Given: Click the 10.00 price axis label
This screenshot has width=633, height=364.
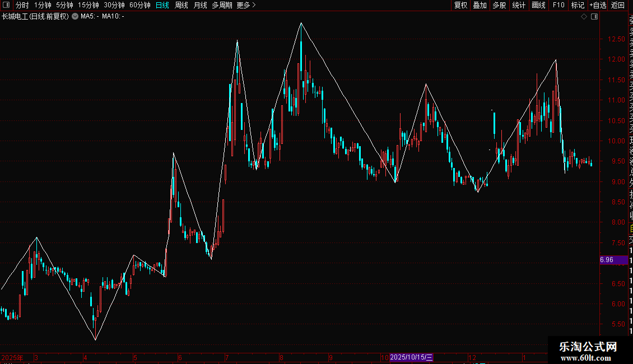Looking at the screenshot, I should [x=616, y=141].
